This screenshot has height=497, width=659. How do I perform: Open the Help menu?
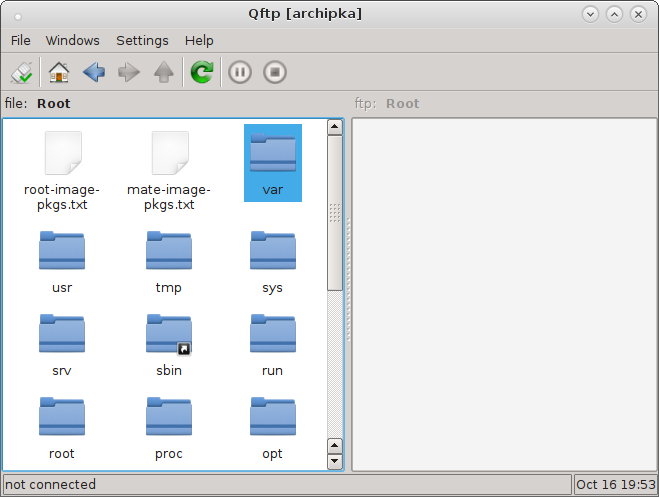pyautogui.click(x=199, y=40)
